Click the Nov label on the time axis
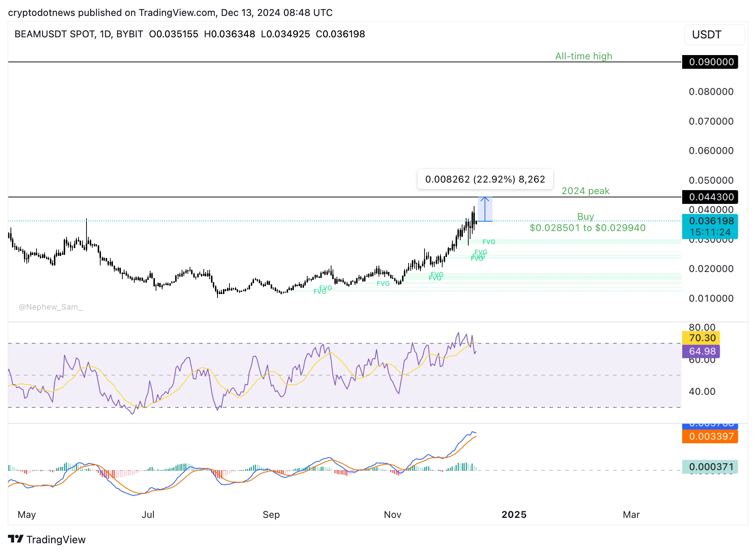756x553 pixels. [x=392, y=514]
